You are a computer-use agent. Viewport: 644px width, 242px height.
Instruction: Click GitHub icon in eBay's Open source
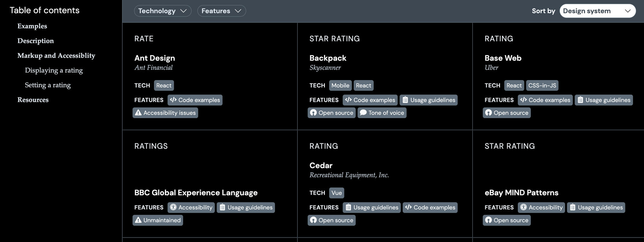click(x=488, y=220)
